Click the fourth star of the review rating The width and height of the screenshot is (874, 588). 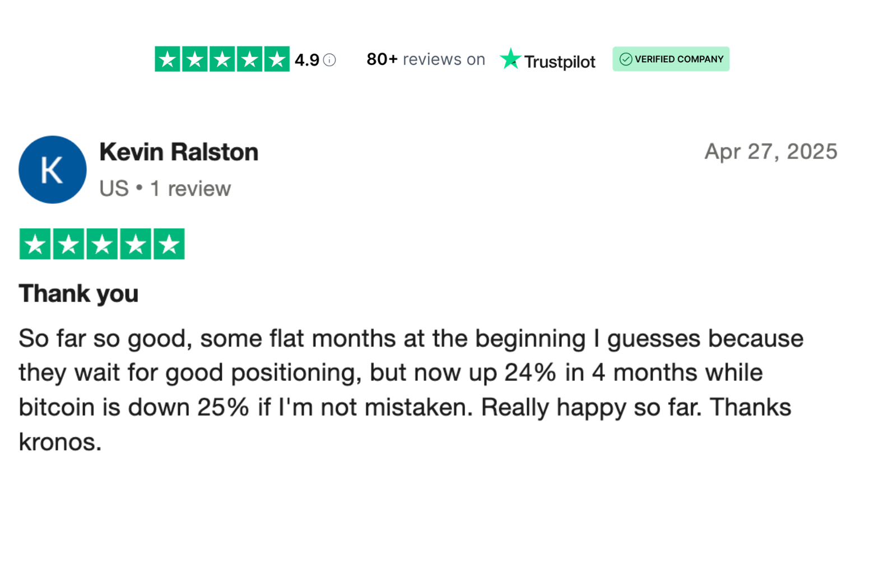point(136,244)
